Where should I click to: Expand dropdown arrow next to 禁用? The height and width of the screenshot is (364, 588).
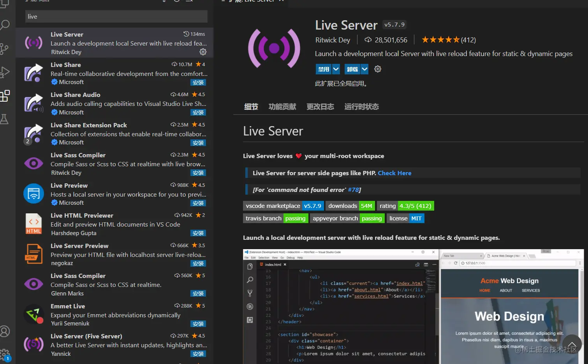(336, 69)
